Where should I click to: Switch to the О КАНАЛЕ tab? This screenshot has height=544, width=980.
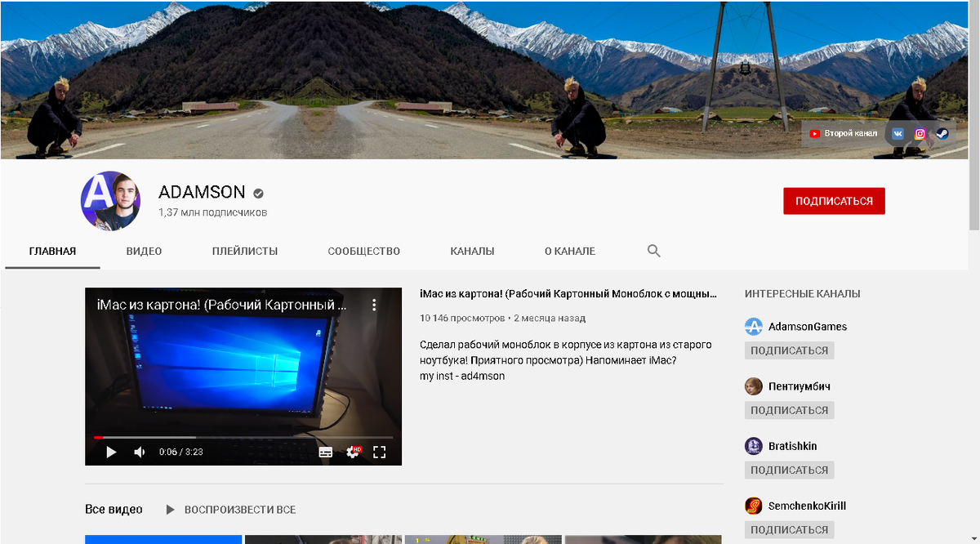click(x=570, y=251)
